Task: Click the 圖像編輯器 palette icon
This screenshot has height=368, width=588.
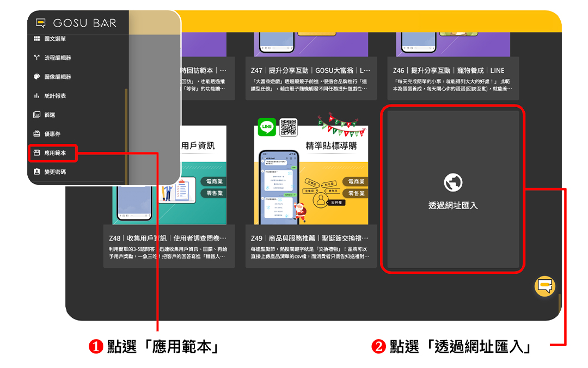Action: (37, 77)
